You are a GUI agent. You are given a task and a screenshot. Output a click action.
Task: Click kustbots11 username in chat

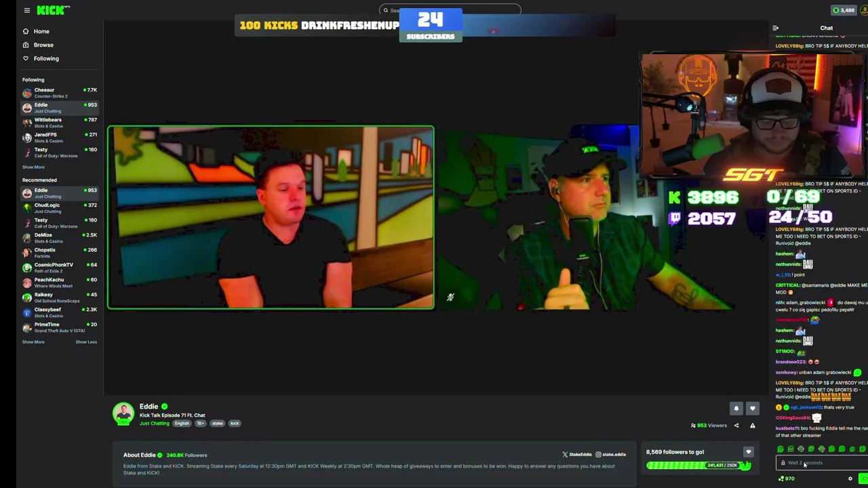[787, 428]
